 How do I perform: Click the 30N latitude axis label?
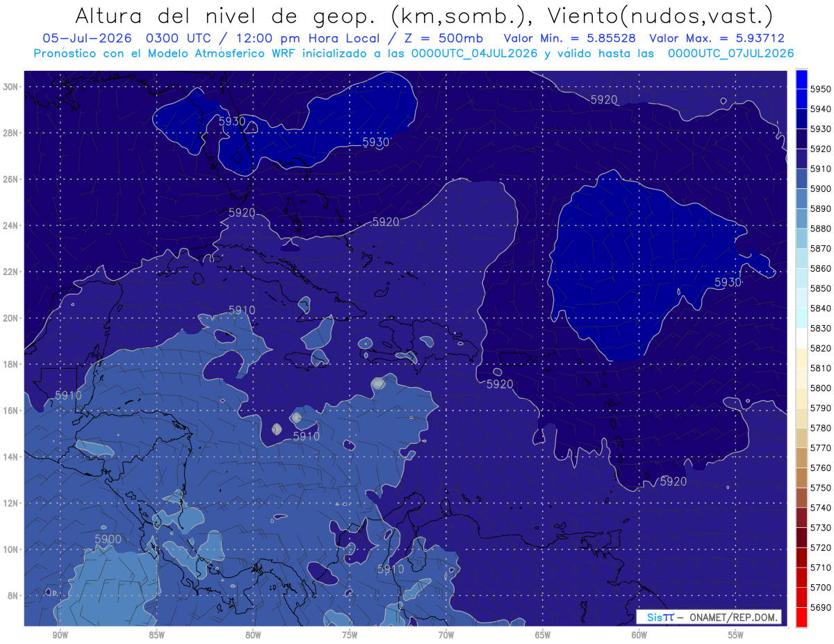[10, 86]
